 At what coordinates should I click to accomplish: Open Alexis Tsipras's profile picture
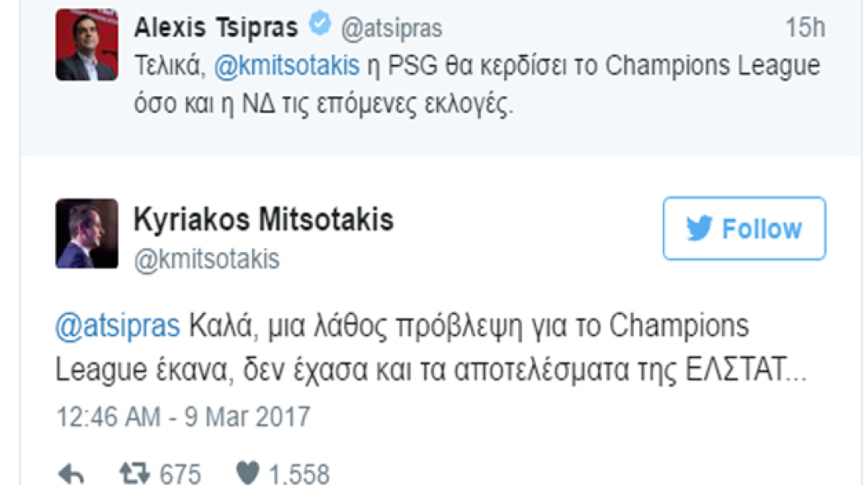[x=86, y=44]
